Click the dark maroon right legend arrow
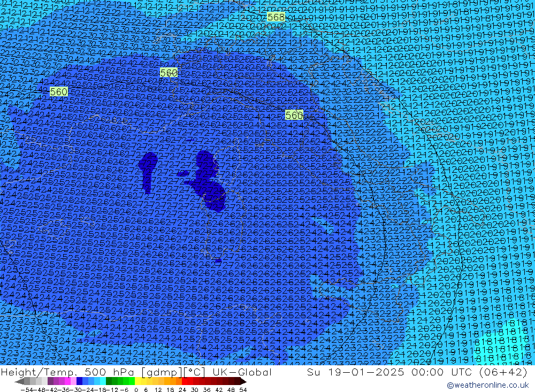This screenshot has height=392, width=535. point(243,381)
